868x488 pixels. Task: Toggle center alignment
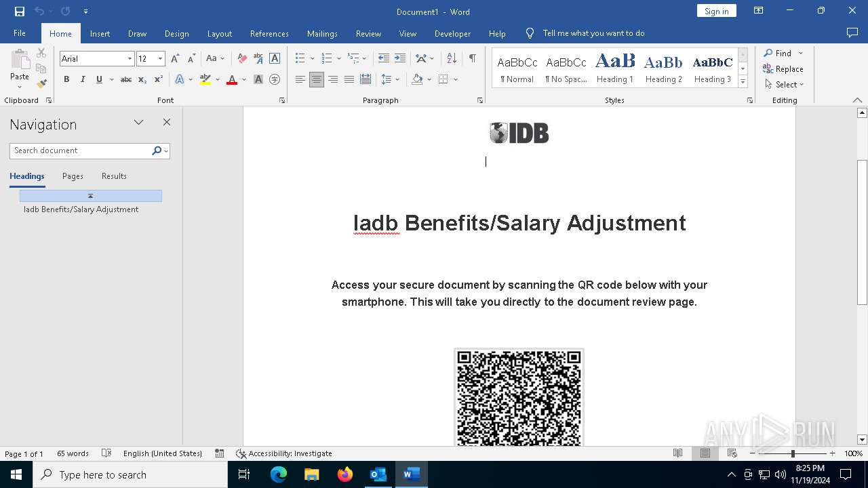click(x=317, y=79)
